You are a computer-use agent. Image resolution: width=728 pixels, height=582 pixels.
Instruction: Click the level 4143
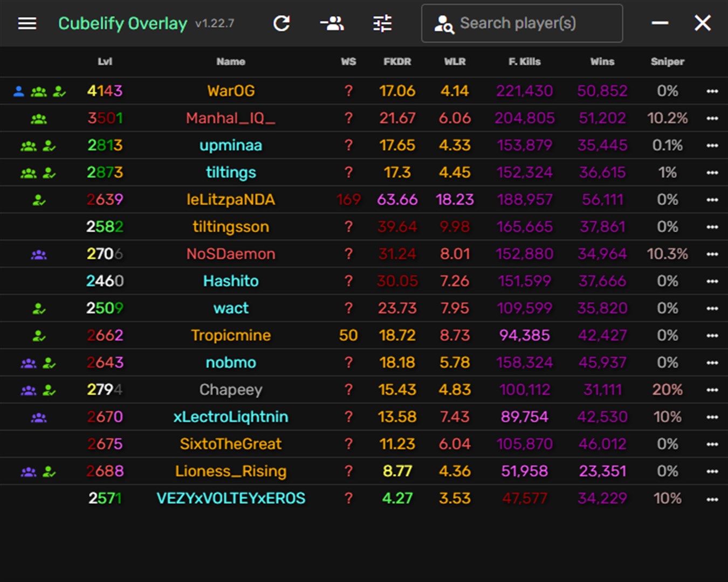point(105,91)
